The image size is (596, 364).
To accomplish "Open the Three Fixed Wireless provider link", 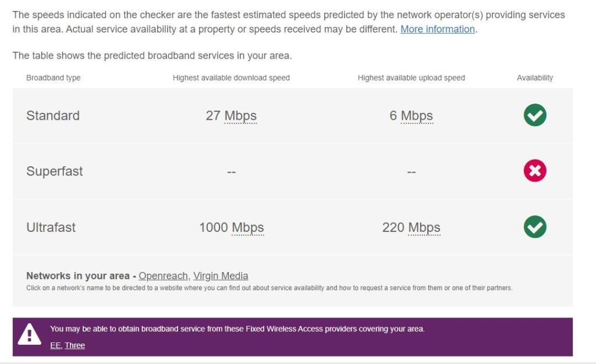I will (75, 345).
